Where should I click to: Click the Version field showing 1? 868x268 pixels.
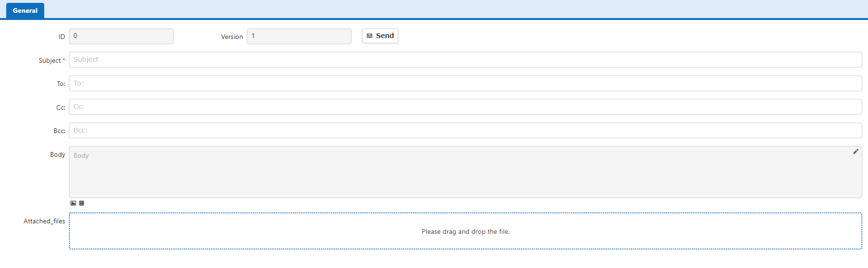[299, 37]
